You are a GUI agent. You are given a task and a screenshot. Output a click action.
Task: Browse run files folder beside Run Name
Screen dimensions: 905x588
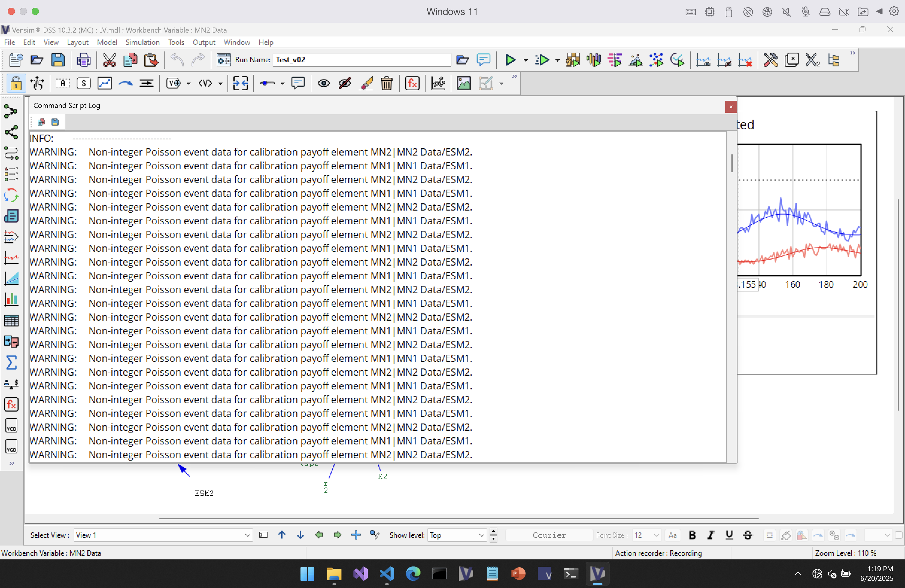pos(462,60)
